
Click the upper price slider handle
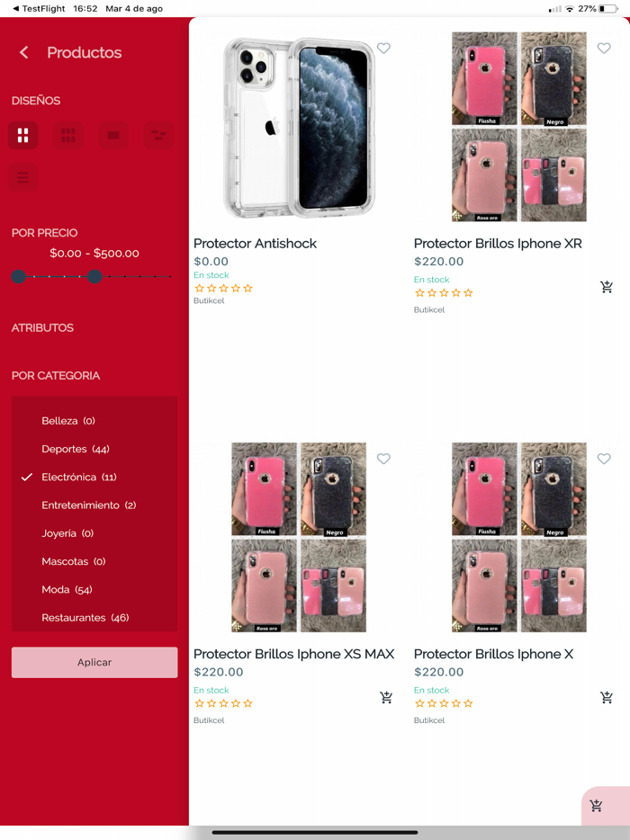point(94,277)
